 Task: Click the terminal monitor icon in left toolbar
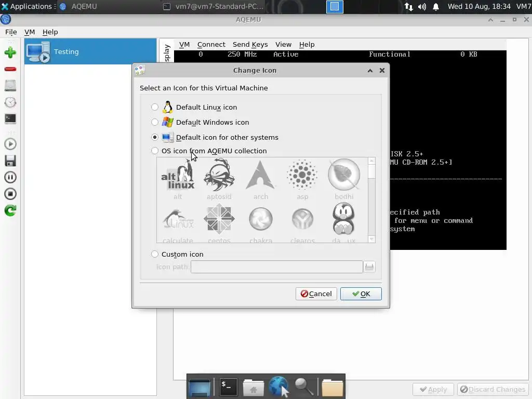[10, 119]
